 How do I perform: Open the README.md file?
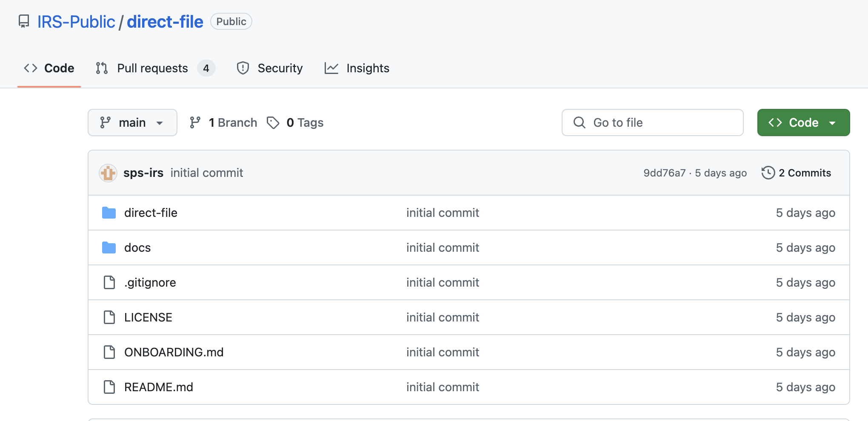(x=159, y=387)
